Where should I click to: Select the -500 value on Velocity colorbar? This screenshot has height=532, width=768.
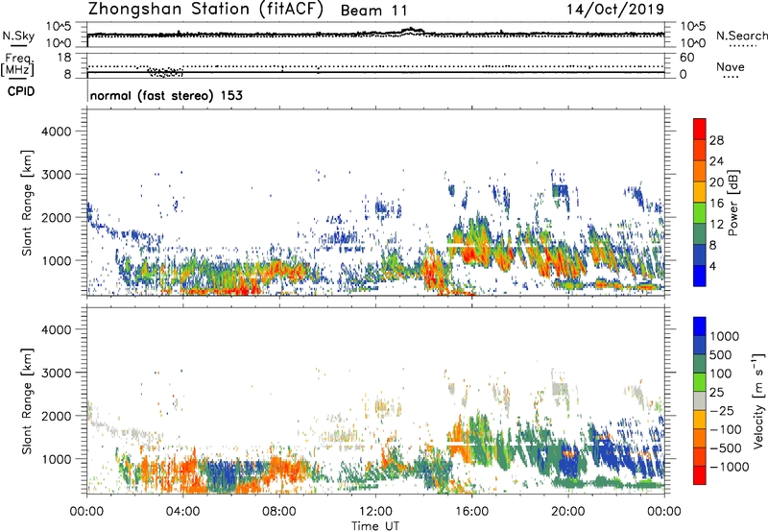pos(726,448)
